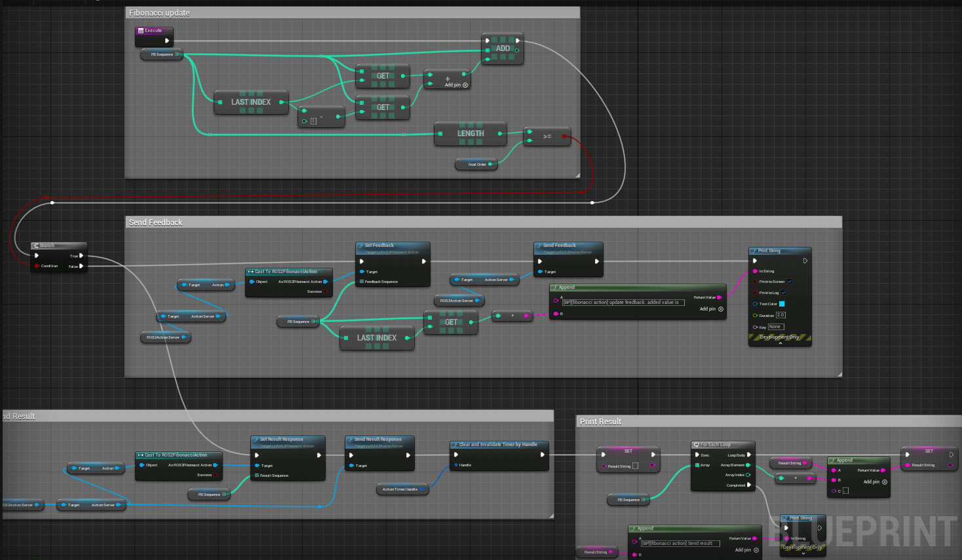The height and width of the screenshot is (560, 962).
Task: Click the Set Result Response node's Result Sequence pin
Action: point(257,476)
